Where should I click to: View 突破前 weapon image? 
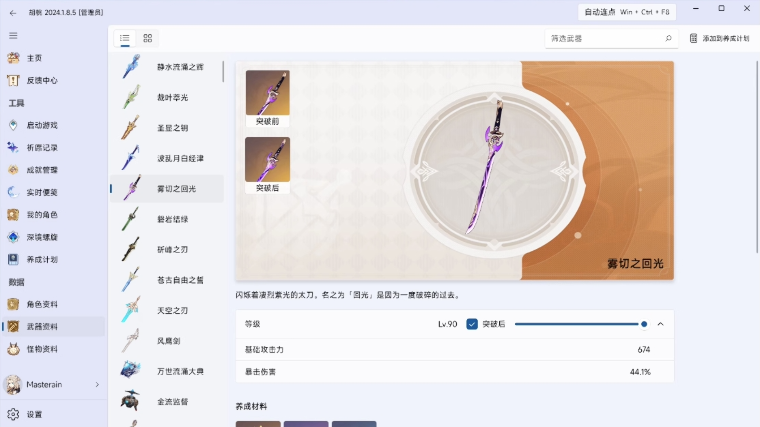(268, 98)
